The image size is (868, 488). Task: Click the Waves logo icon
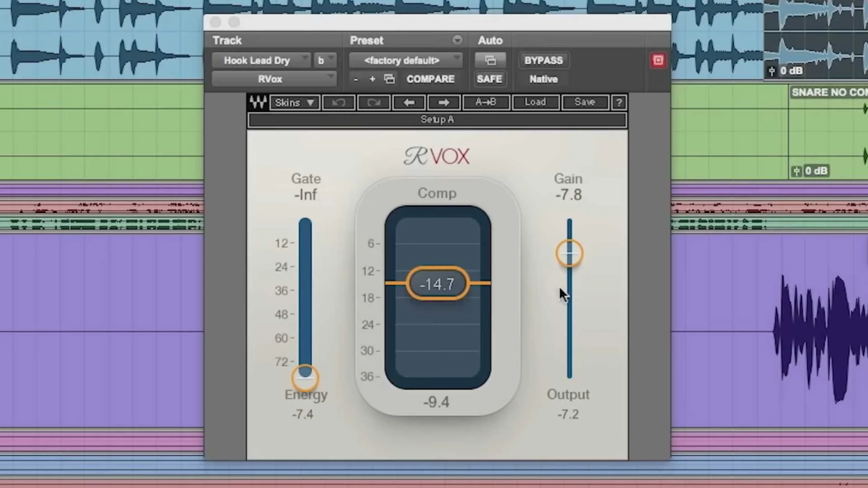pyautogui.click(x=257, y=102)
